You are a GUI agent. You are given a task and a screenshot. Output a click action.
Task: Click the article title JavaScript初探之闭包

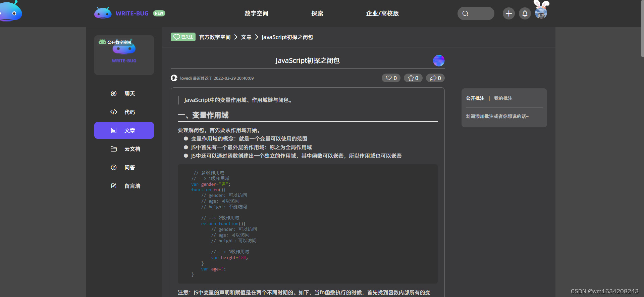[x=308, y=60]
